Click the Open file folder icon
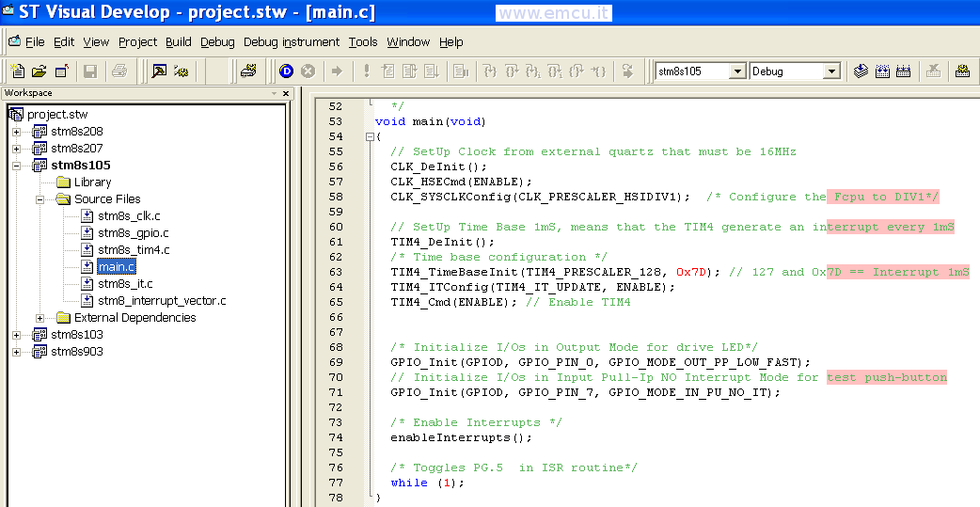The width and height of the screenshot is (980, 507). (x=39, y=71)
